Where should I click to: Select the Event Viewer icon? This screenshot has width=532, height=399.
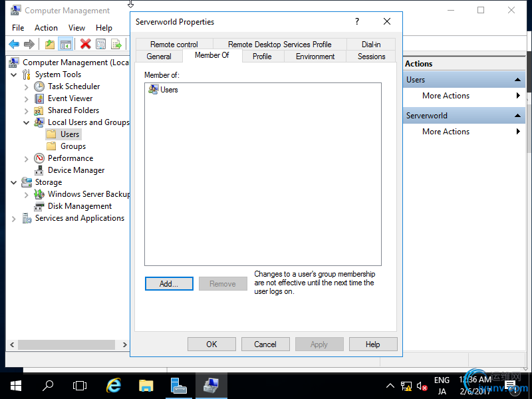(x=39, y=98)
